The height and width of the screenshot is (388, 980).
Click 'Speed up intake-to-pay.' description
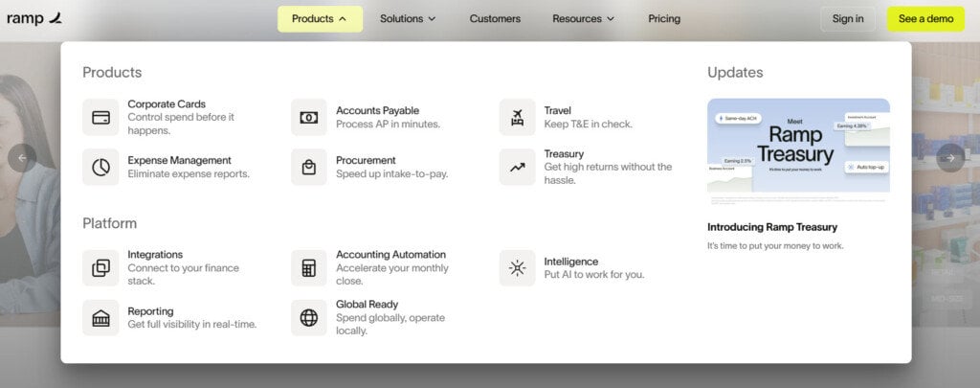[x=391, y=174]
